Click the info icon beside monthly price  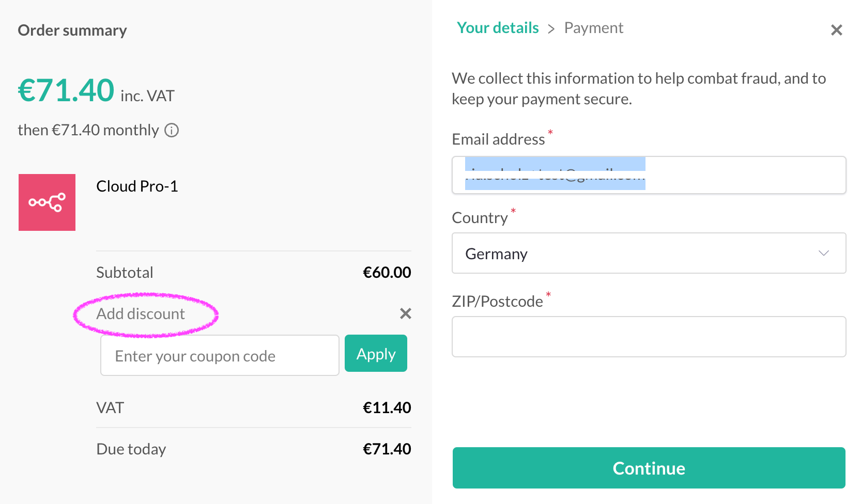coord(172,131)
